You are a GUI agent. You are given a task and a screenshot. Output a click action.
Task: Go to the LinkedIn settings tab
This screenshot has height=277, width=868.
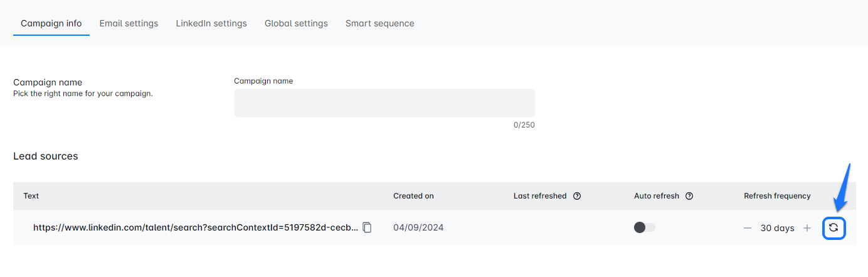(x=211, y=23)
